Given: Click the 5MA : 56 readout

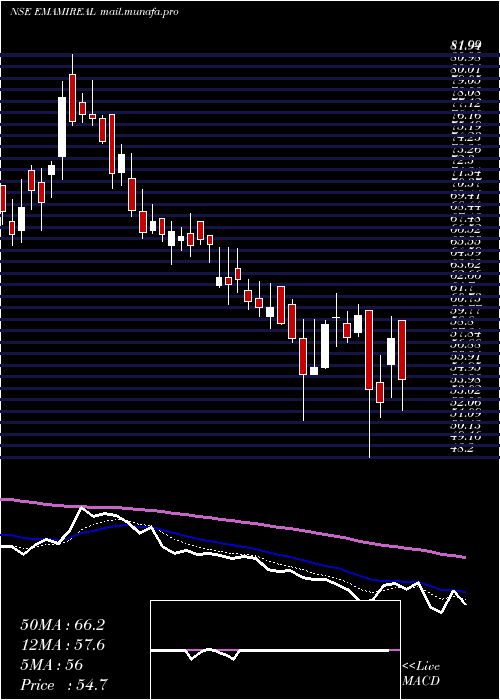Looking at the screenshot, I should click(x=52, y=665).
